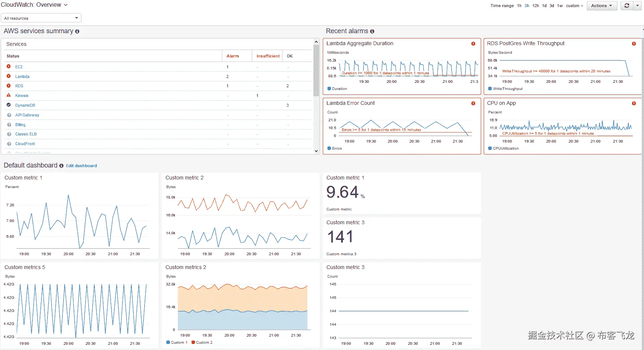This screenshot has width=644, height=350.
Task: Open the CloudWatch: Overview dropdown
Action: tap(34, 5)
